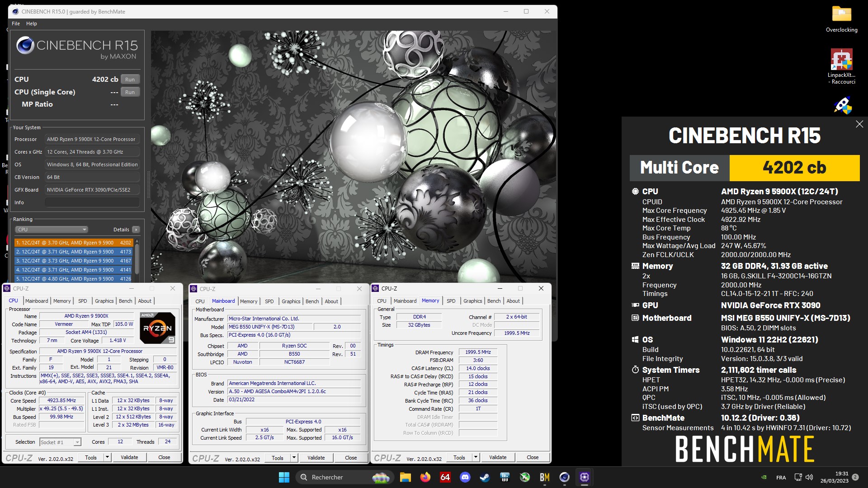
Task: Click the Cinebench R15 logo sphere
Action: (x=25, y=46)
